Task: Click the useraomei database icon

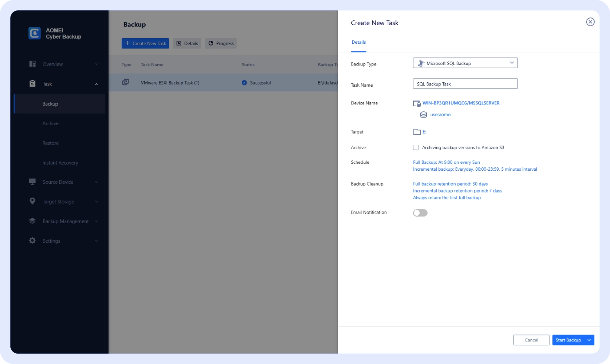Action: [x=424, y=115]
